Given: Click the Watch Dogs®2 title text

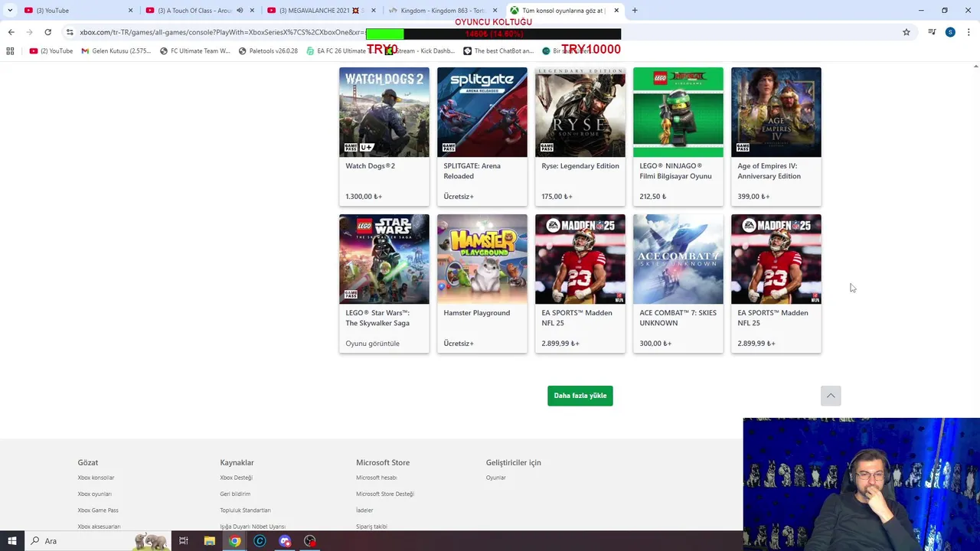Looking at the screenshot, I should (370, 166).
